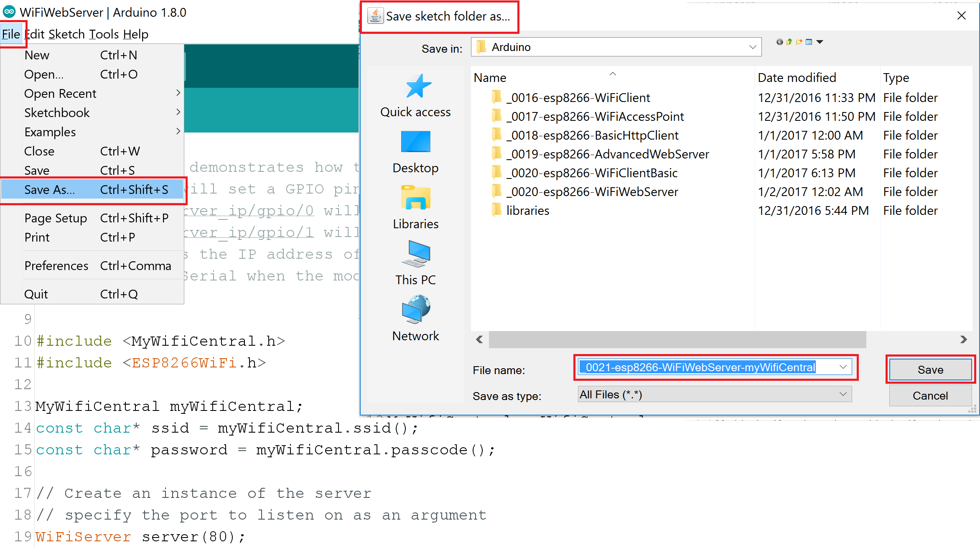Select Libraries in the places sidebar
Screen dimensions: 980x548
click(415, 208)
